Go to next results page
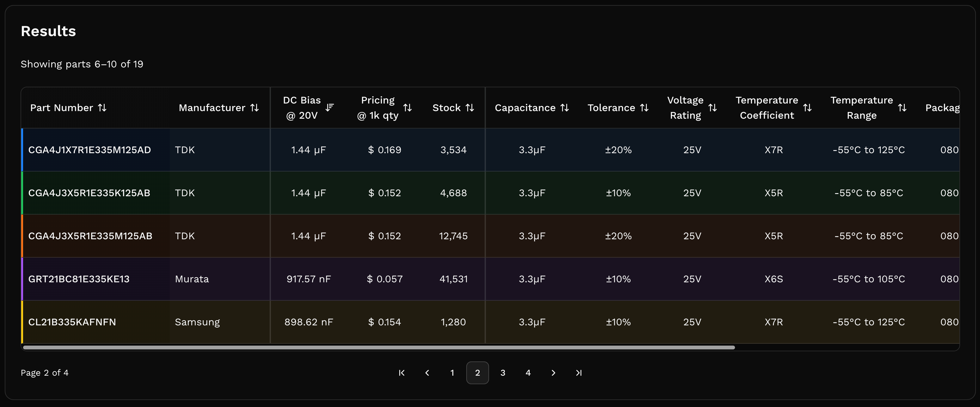Image resolution: width=980 pixels, height=407 pixels. [x=553, y=373]
